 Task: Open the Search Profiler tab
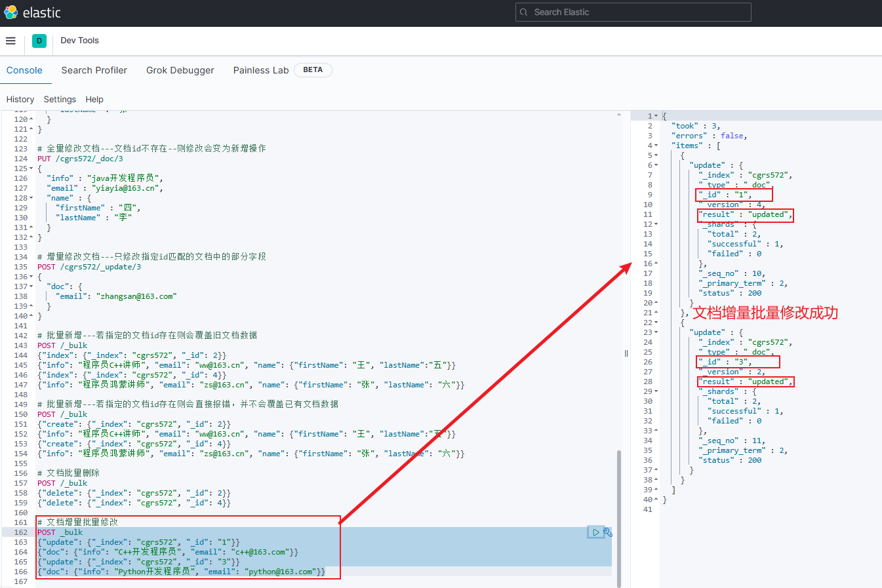[x=94, y=70]
